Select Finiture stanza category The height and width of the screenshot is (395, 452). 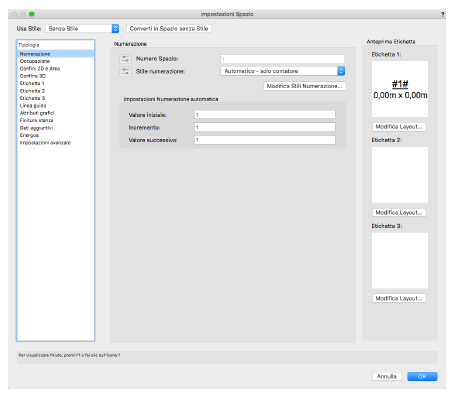(x=56, y=120)
